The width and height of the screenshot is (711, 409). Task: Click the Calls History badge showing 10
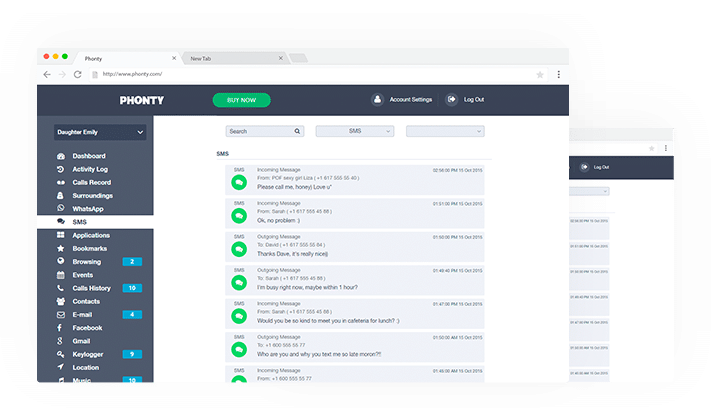pos(132,288)
